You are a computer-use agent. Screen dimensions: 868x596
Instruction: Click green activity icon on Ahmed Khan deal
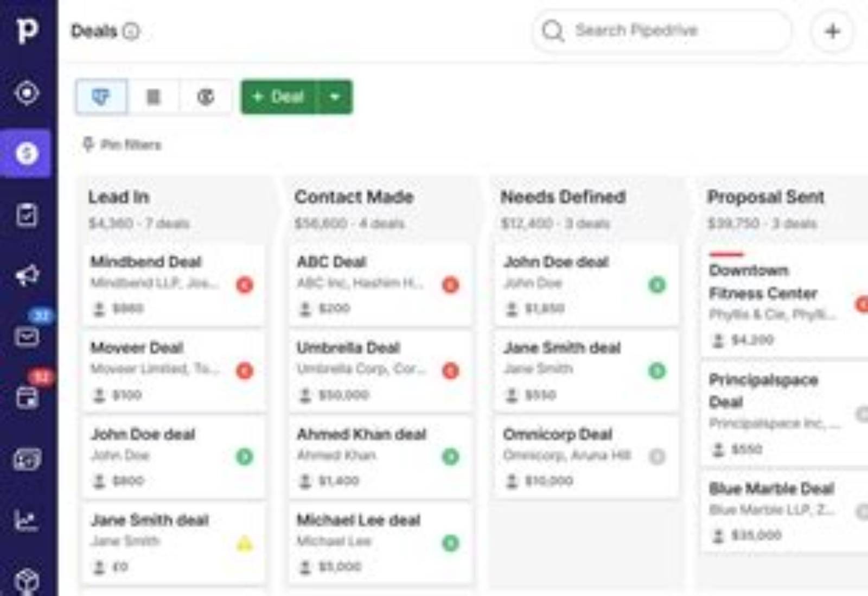coord(451,456)
